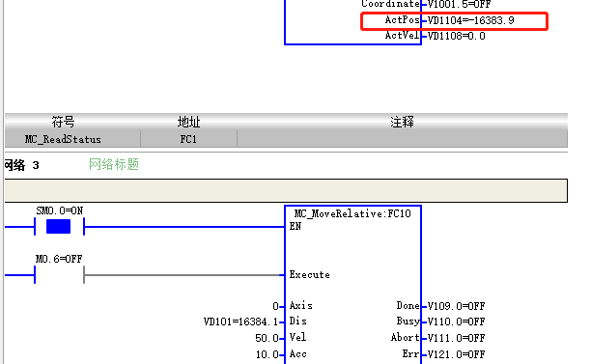Click the Abort output pin label
This screenshot has height=364, width=591.
coord(406,337)
